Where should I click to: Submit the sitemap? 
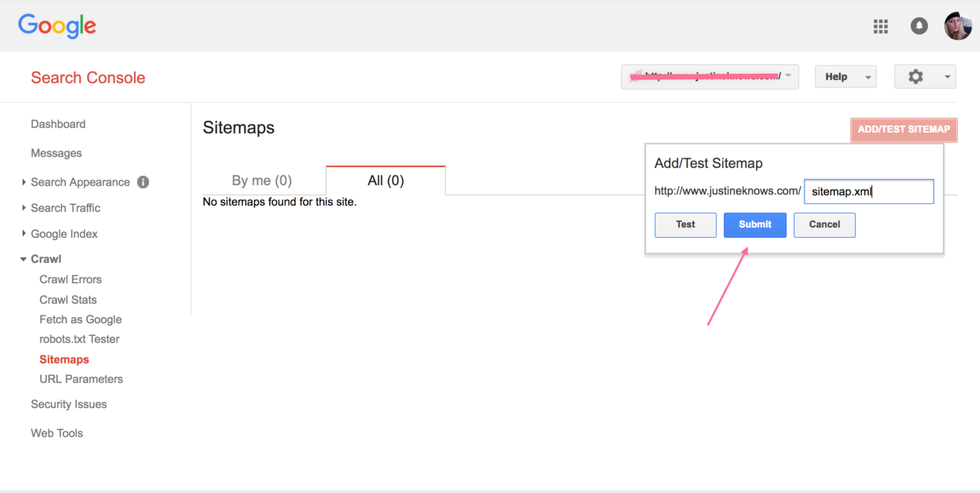click(755, 225)
